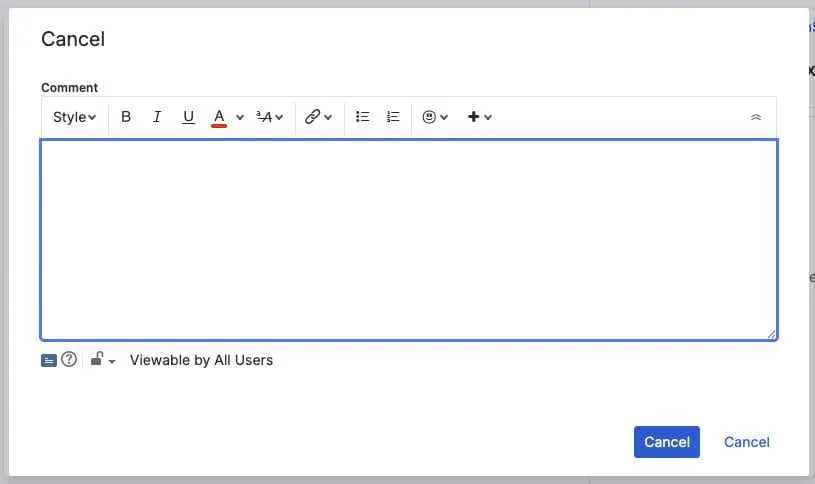This screenshot has width=815, height=484.
Task: Toggle italic text formatting
Action: tap(157, 117)
